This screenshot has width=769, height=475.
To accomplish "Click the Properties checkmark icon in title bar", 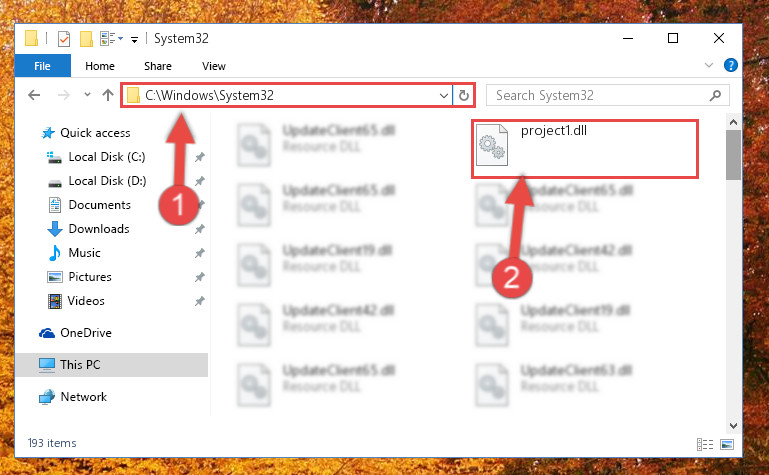I will point(64,39).
